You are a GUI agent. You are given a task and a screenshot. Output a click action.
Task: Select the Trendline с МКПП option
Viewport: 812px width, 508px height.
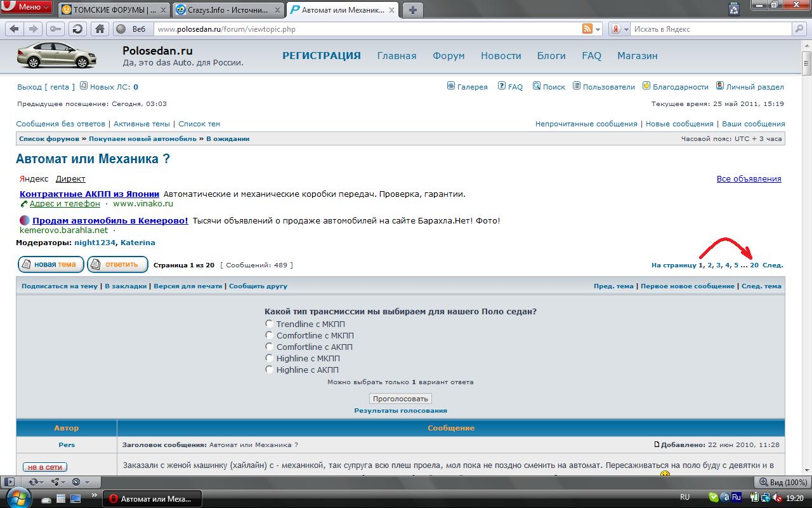click(x=270, y=324)
